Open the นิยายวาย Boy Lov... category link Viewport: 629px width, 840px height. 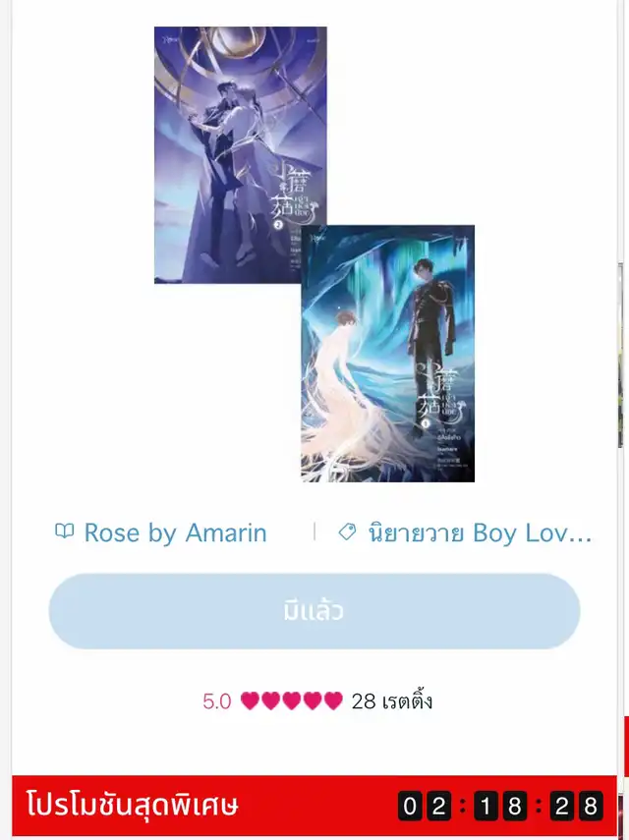480,533
